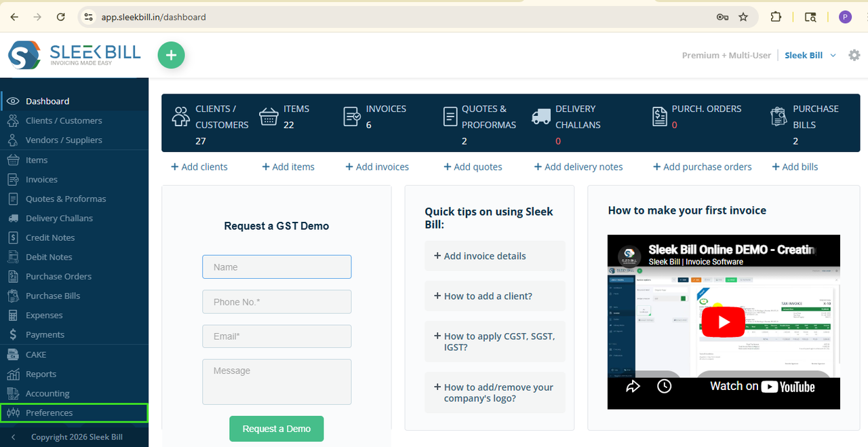
Task: Open Vendors / Suppliers in sidebar
Action: pyautogui.click(x=75, y=140)
